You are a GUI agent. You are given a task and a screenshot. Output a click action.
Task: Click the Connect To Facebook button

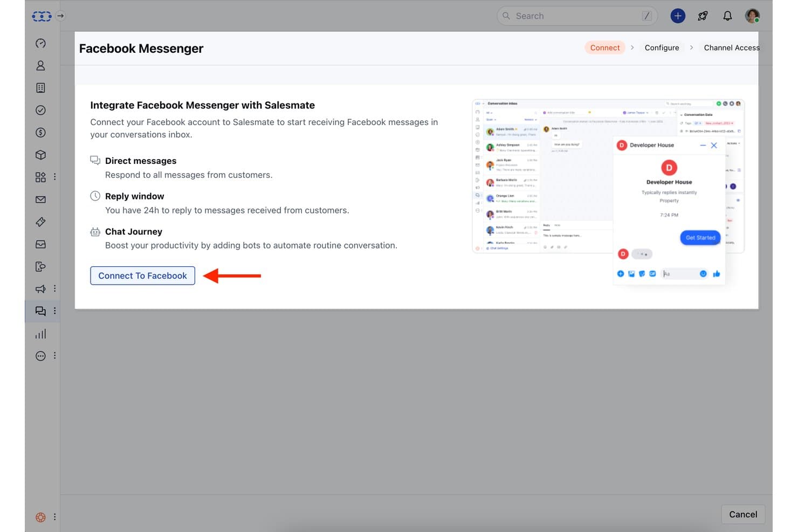click(x=142, y=275)
